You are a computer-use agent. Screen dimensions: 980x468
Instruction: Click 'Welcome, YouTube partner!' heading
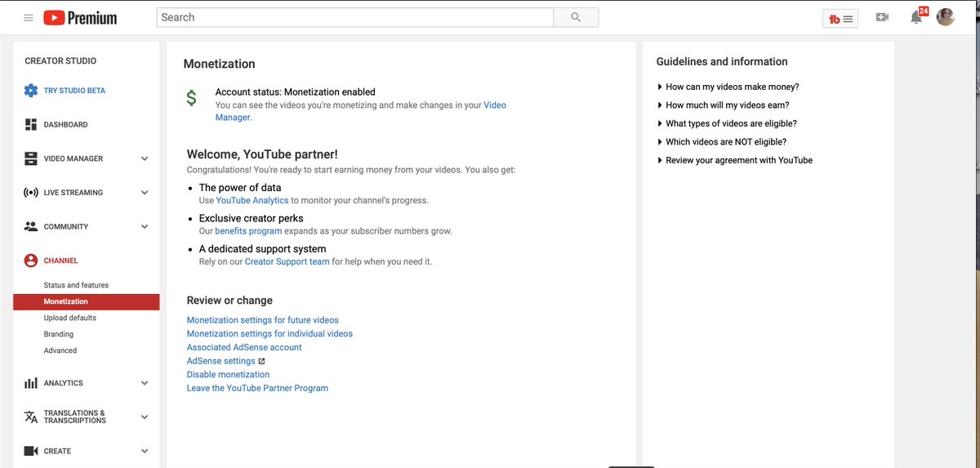click(262, 154)
